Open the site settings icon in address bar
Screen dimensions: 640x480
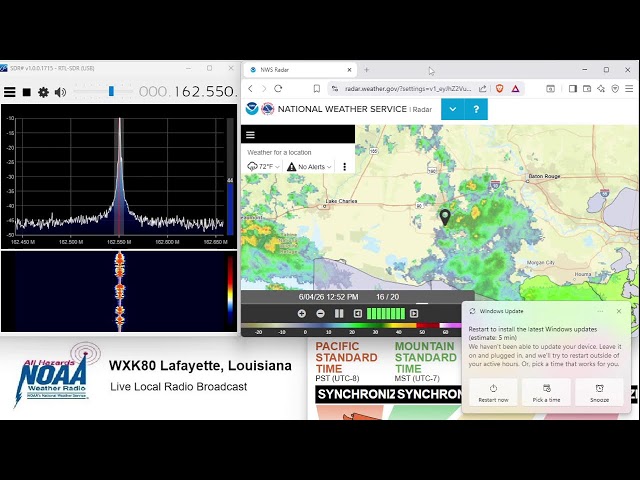(335, 89)
